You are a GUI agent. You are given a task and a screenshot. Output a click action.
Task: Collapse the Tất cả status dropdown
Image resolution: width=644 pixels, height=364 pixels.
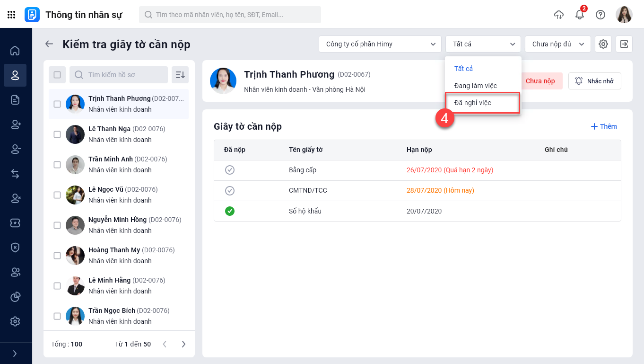[x=483, y=44]
